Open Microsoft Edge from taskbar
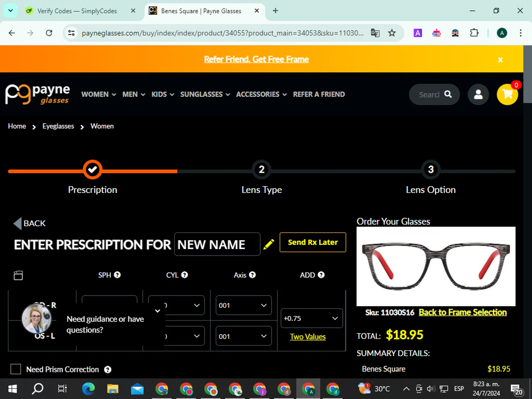The image size is (532, 399). point(88,389)
